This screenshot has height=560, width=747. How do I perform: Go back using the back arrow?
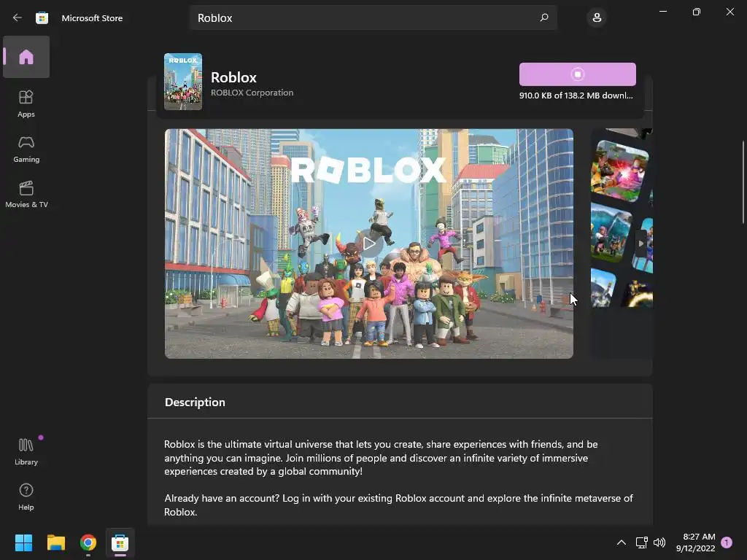18,17
